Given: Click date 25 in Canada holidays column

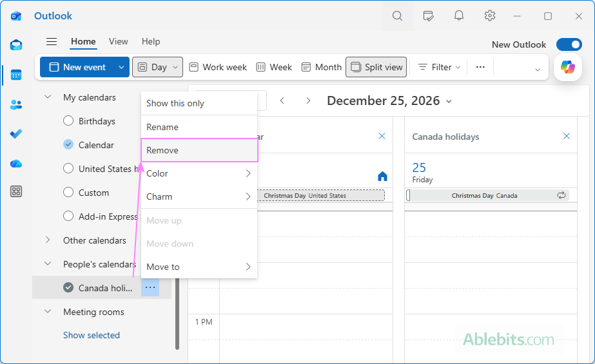Looking at the screenshot, I should coord(419,168).
